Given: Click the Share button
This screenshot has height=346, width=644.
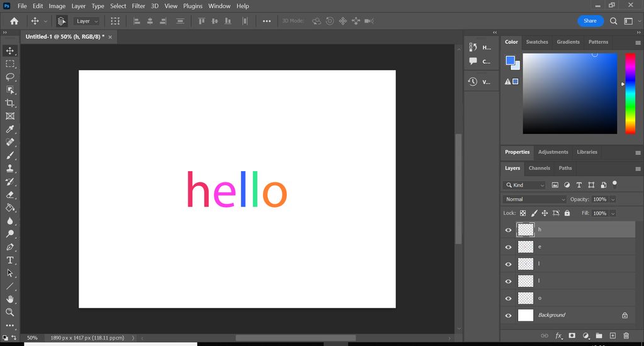Looking at the screenshot, I should [590, 21].
